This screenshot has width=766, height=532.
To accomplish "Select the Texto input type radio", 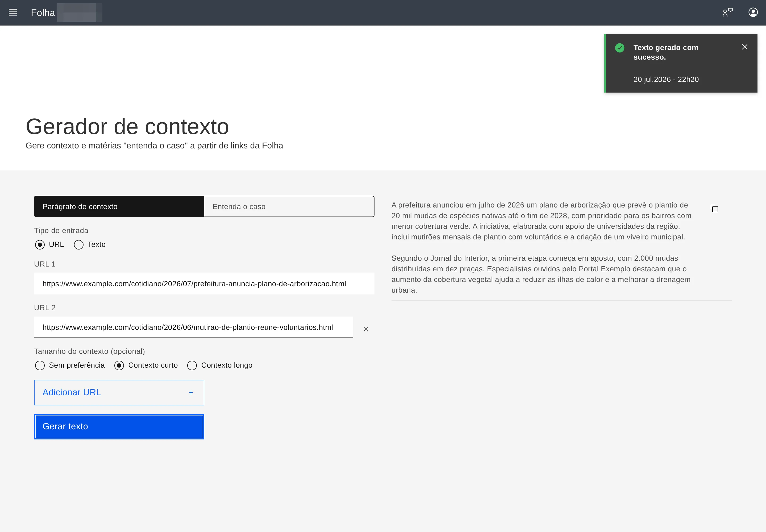I will [79, 245].
